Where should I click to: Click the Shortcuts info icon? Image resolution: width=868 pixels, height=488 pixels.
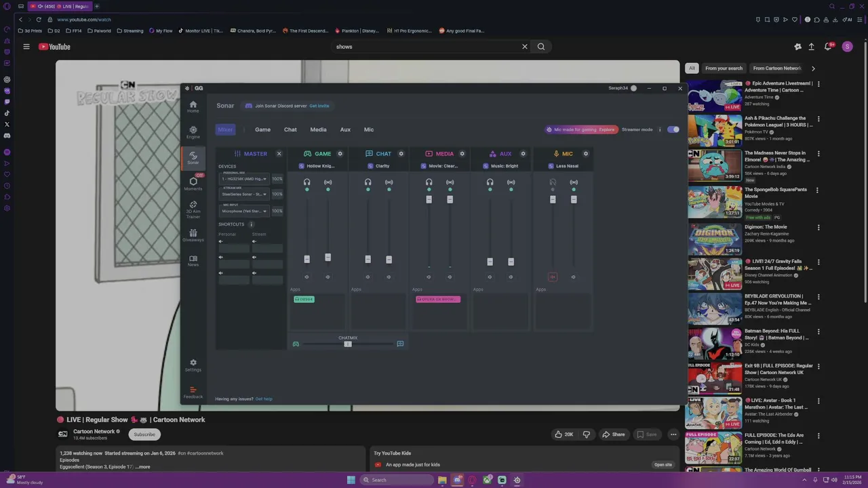click(251, 224)
